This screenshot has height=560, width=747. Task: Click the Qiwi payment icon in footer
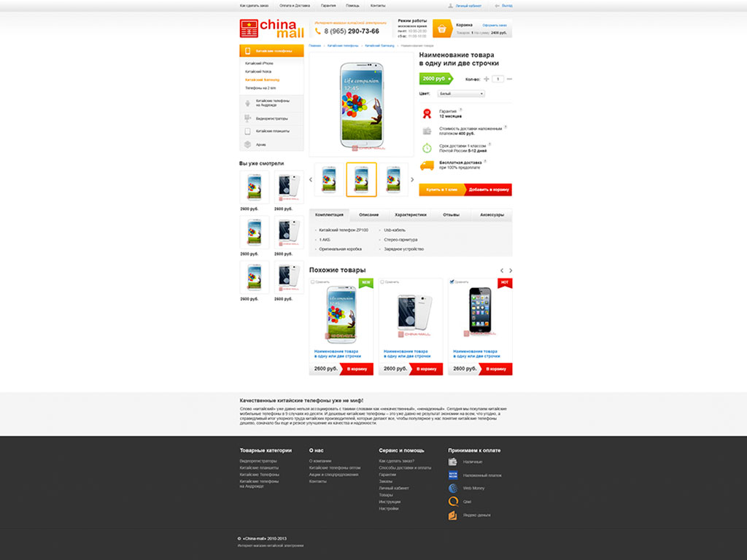(453, 502)
